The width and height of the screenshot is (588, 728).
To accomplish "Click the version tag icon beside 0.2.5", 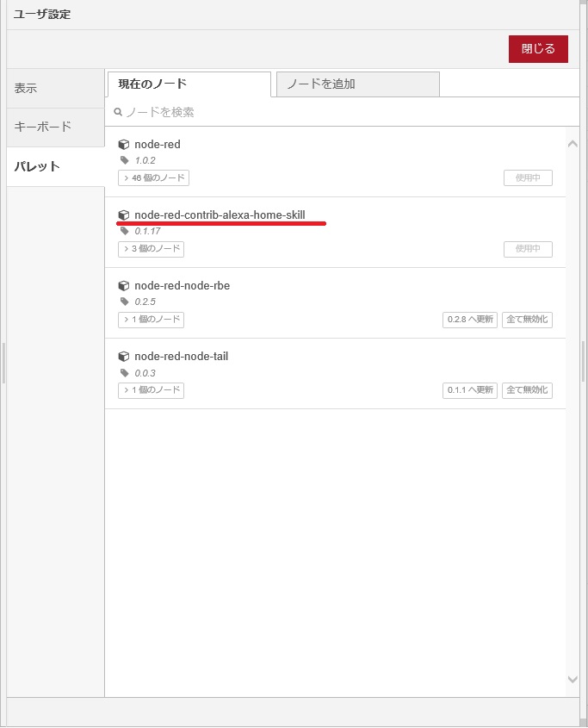I will click(x=124, y=302).
